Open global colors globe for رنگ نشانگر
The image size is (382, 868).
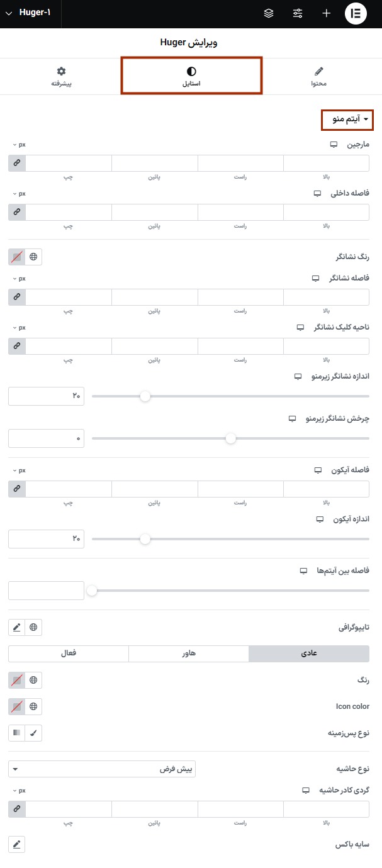click(x=33, y=257)
